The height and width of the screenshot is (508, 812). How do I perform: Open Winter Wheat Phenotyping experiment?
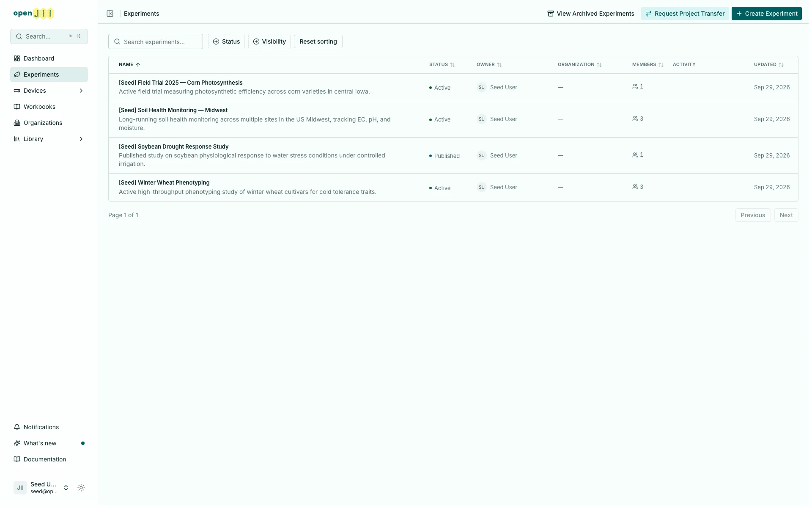pyautogui.click(x=164, y=182)
